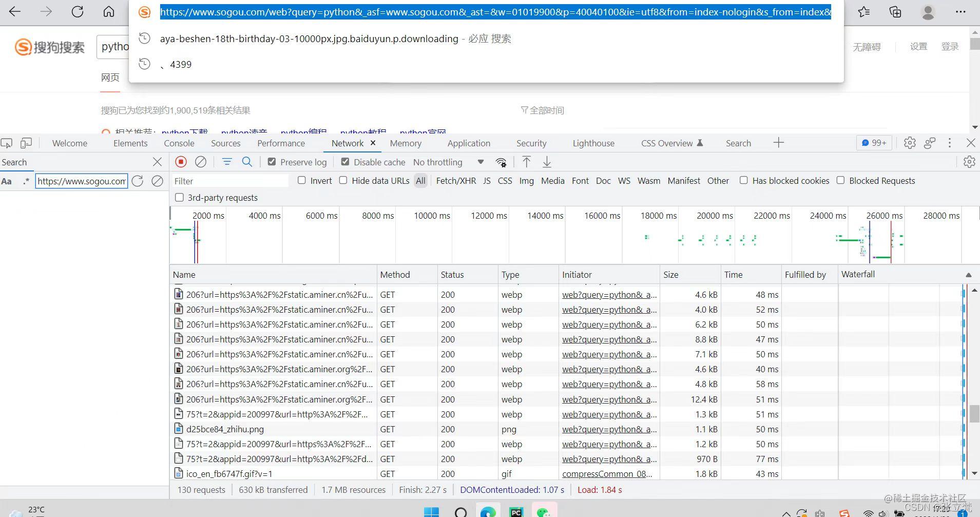Stop recording the network log

tap(181, 162)
